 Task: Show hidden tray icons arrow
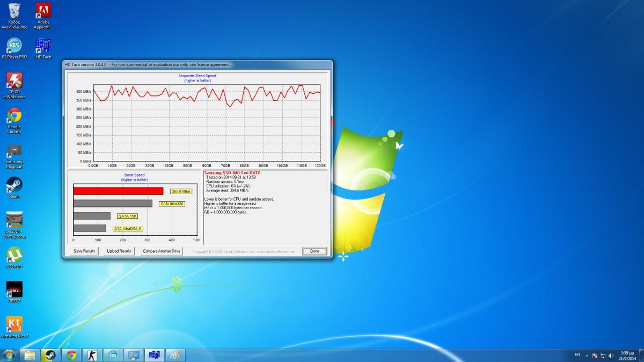pos(587,355)
